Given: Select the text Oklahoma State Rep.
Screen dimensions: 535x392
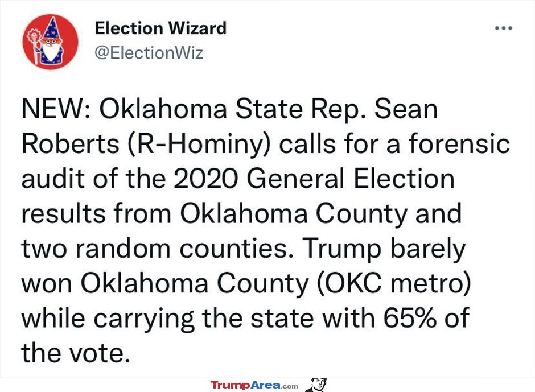Looking at the screenshot, I should coord(233,109).
